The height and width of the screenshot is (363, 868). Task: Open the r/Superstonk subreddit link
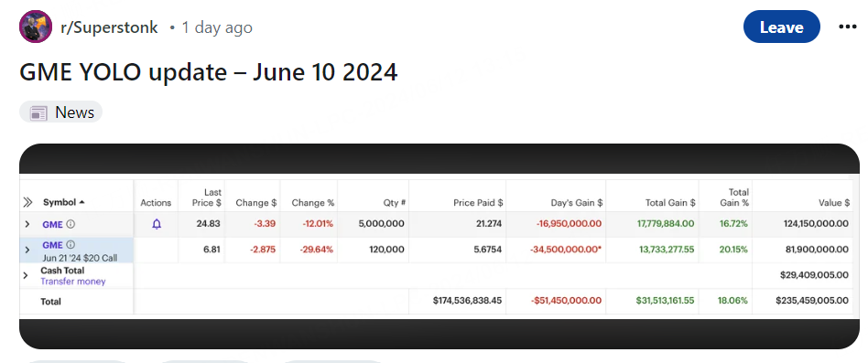(109, 27)
